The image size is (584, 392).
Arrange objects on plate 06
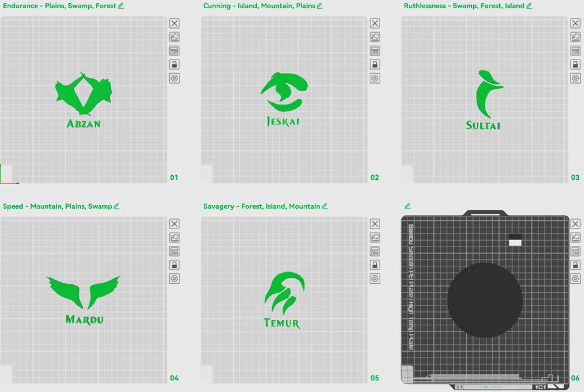tap(575, 251)
